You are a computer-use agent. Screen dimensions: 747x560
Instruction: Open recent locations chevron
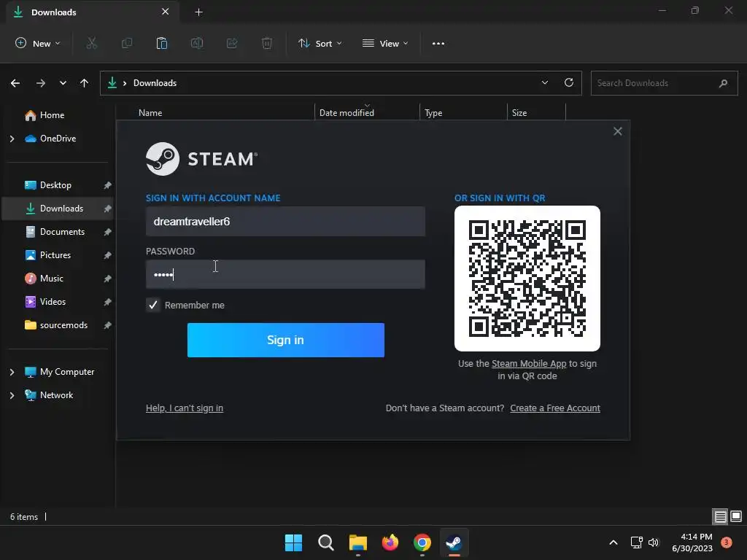tap(63, 83)
